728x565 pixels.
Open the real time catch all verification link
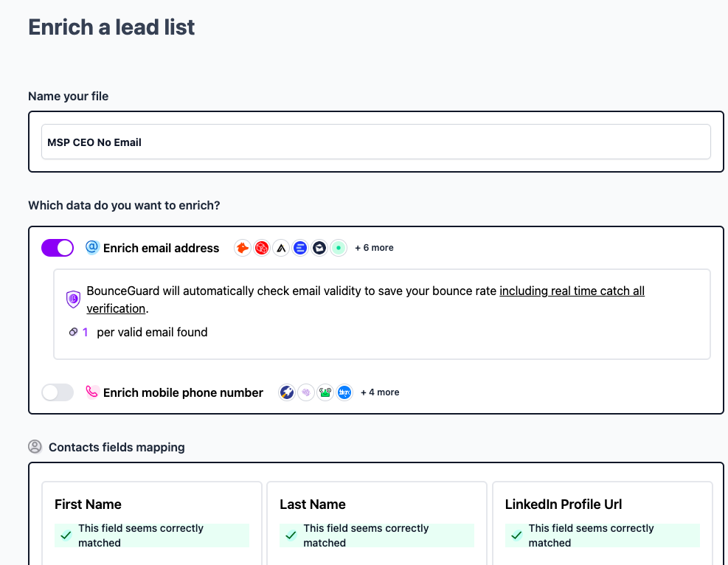[x=572, y=291]
